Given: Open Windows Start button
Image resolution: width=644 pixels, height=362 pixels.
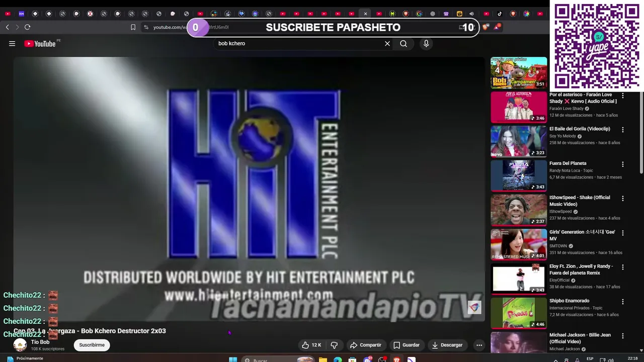Looking at the screenshot, I should [233, 360].
